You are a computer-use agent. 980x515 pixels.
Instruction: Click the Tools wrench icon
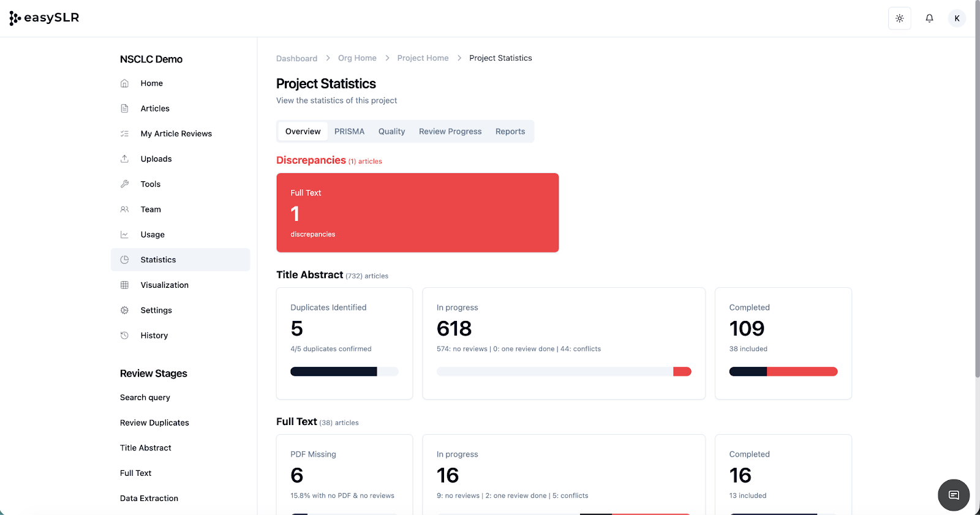coord(124,184)
